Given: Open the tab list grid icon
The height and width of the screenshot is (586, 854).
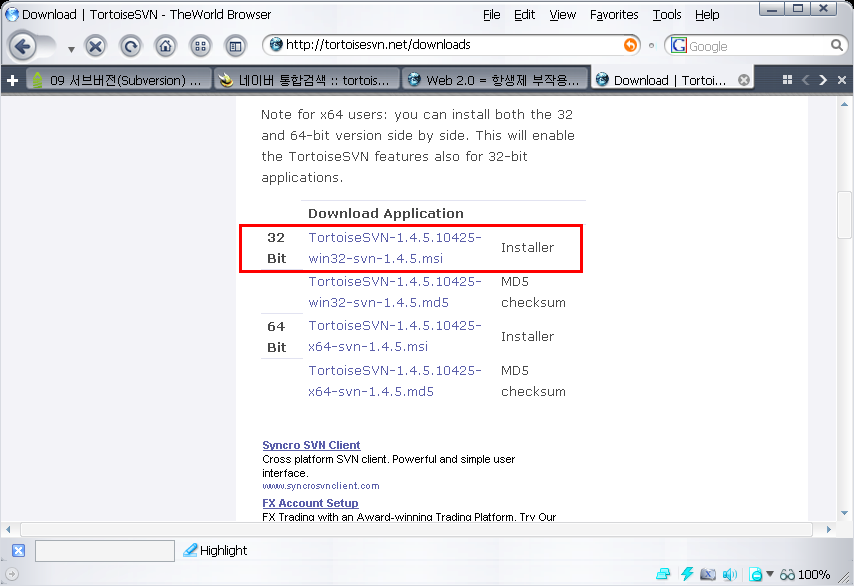Looking at the screenshot, I should (787, 80).
